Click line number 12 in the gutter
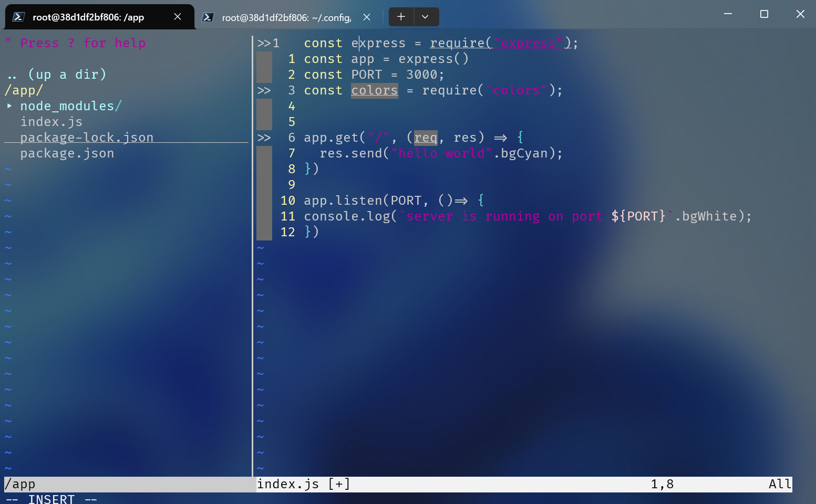 288,232
